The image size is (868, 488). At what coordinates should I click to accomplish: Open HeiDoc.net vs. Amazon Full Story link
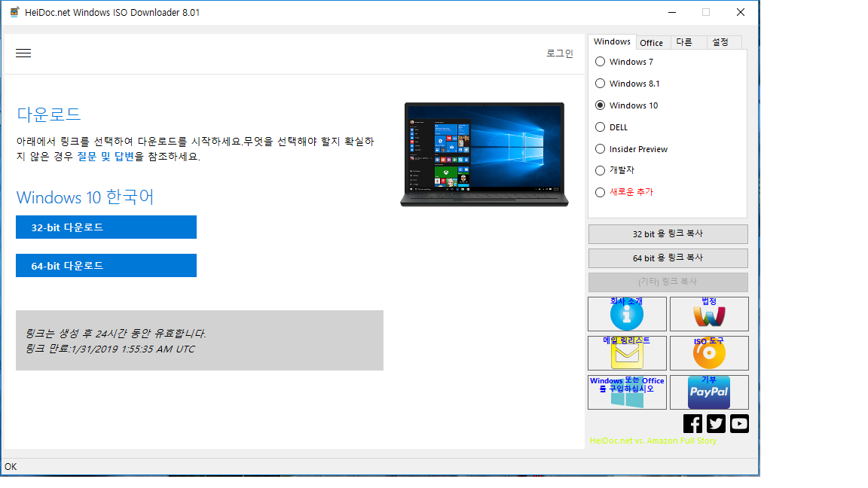coord(653,441)
